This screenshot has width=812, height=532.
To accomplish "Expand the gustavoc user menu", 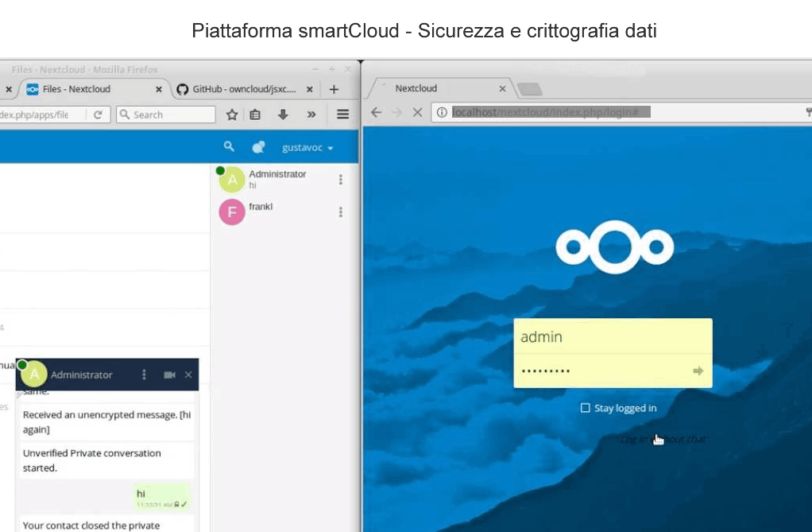I will tap(307, 148).
